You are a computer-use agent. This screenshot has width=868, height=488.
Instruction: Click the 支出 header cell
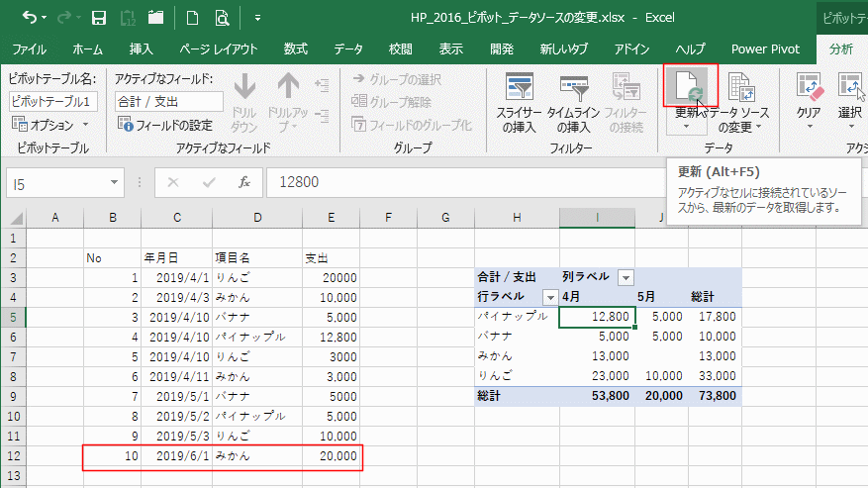331,258
